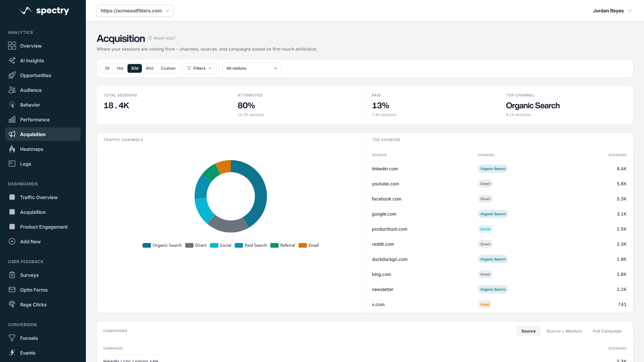Click the Behavior cursor icon
Image resolution: width=644 pixels, height=362 pixels.
12,105
